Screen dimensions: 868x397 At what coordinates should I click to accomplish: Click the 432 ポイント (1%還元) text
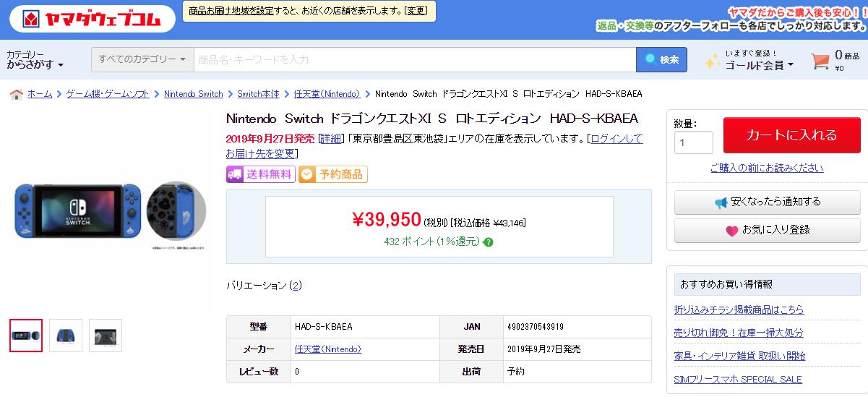pos(431,242)
